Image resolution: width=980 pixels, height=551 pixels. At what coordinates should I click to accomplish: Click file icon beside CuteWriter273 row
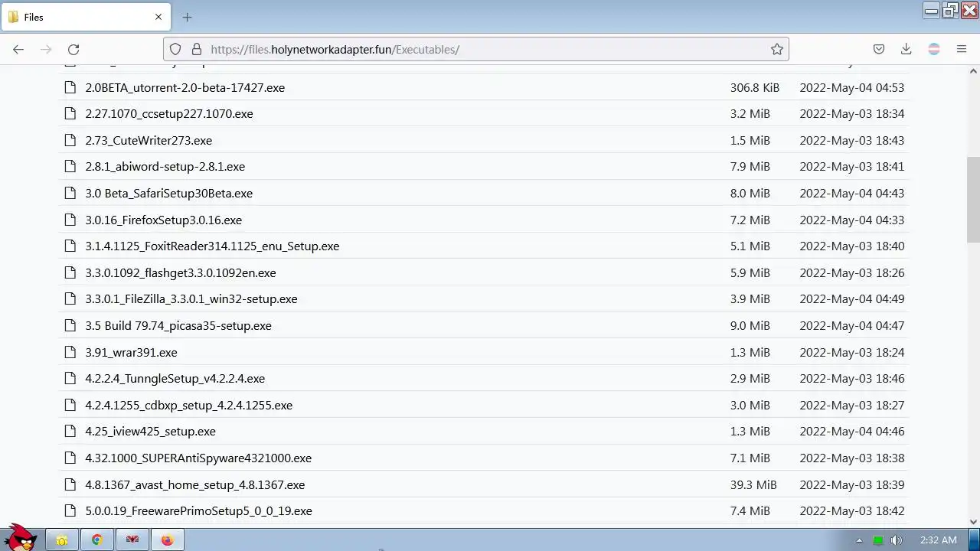pos(70,140)
